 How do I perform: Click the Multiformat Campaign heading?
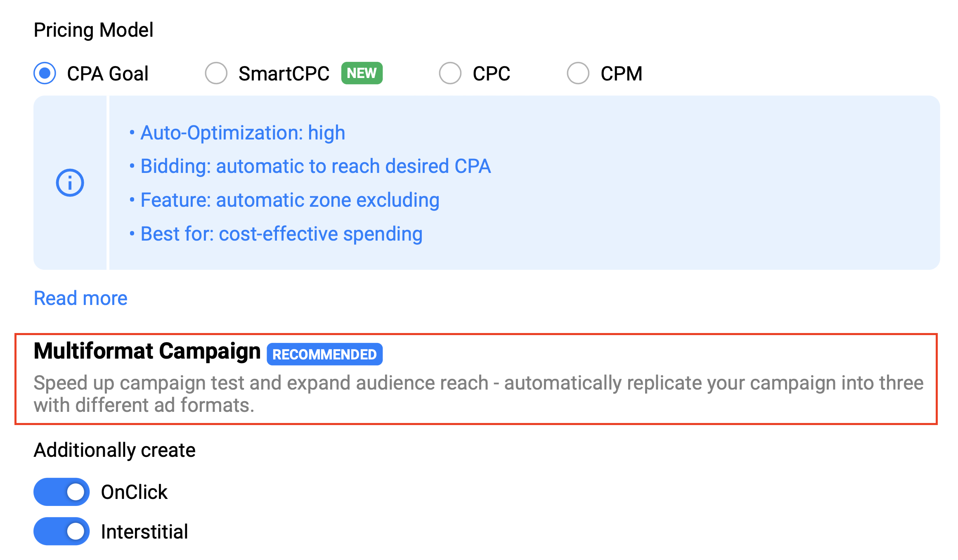pyautogui.click(x=147, y=351)
